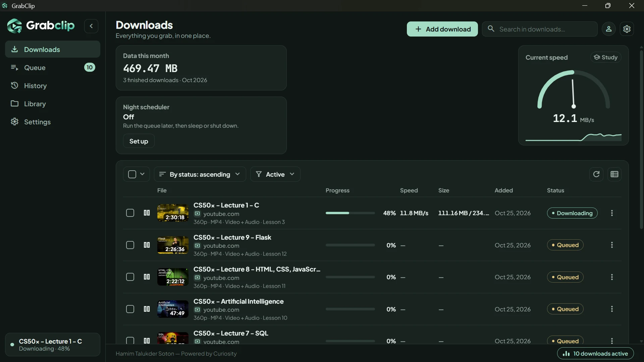Select the CS50x Lecture 1 - C checkbox
Viewport: 644px width, 362px height.
coord(130,213)
